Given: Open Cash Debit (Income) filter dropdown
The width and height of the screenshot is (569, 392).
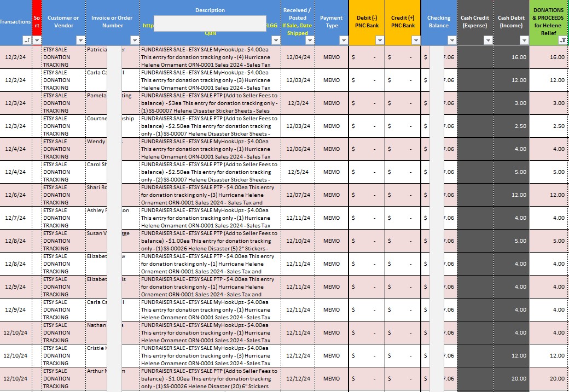Looking at the screenshot, I should point(524,40).
